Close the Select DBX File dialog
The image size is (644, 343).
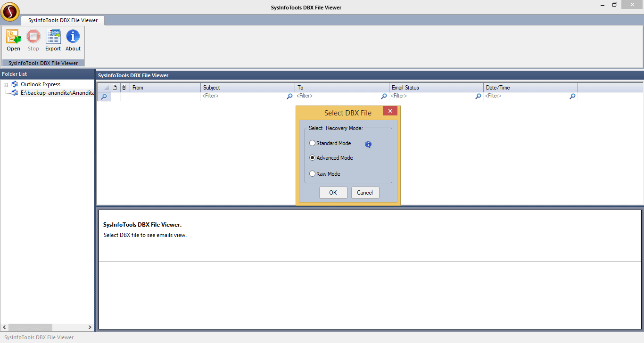(390, 111)
